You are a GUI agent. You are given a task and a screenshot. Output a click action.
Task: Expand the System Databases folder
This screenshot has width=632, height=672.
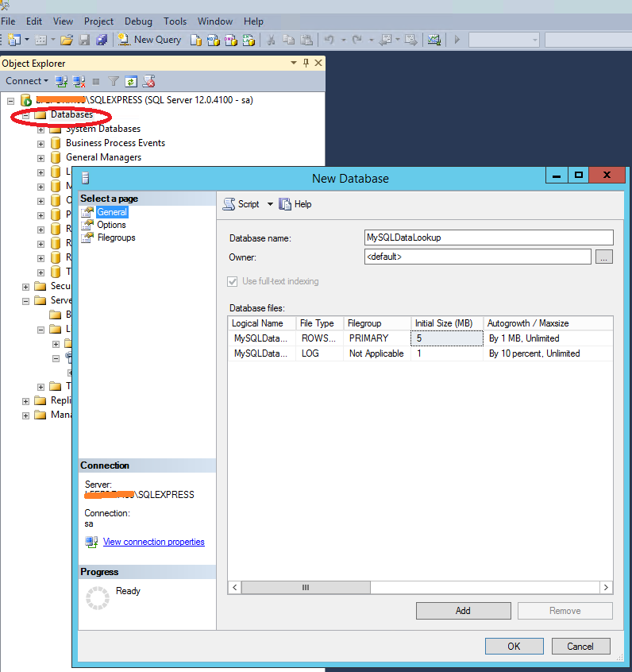pyautogui.click(x=40, y=129)
